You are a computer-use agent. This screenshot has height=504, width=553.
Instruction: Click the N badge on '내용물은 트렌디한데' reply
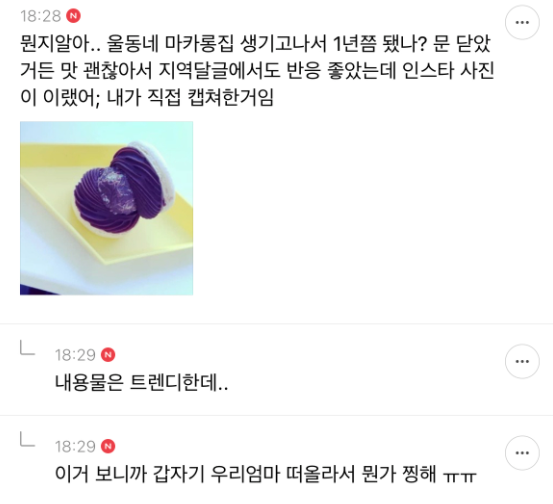tap(108, 355)
